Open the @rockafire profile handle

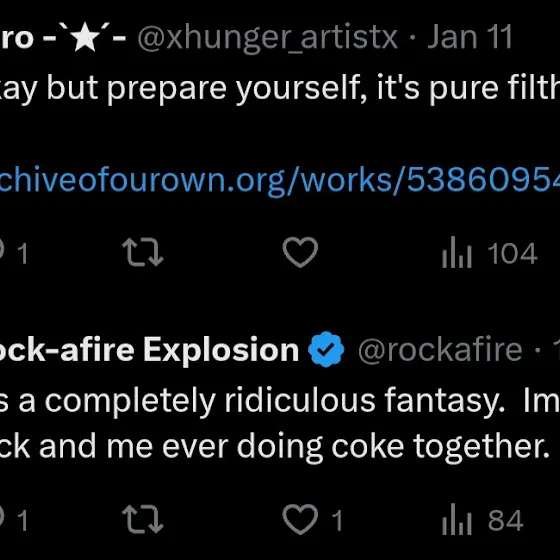point(440,350)
